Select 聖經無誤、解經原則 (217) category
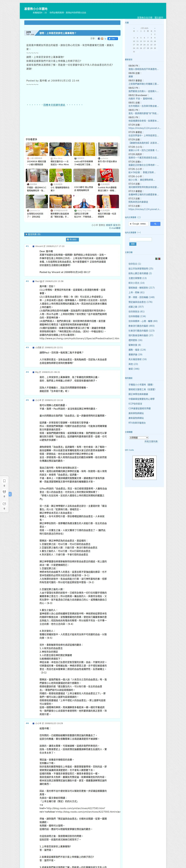Image resolution: width=186 pixels, height=868 pixels. (x=141, y=288)
